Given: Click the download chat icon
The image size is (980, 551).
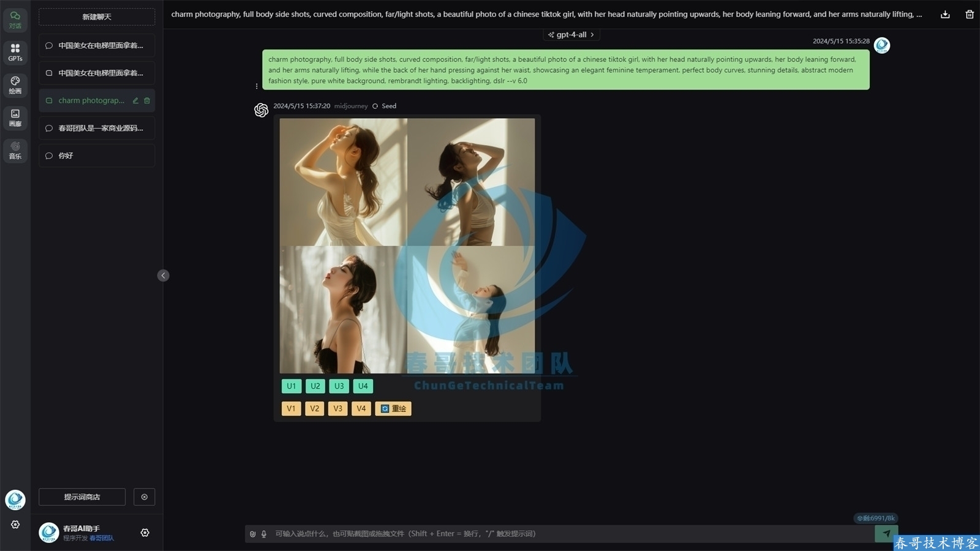Looking at the screenshot, I should (945, 14).
